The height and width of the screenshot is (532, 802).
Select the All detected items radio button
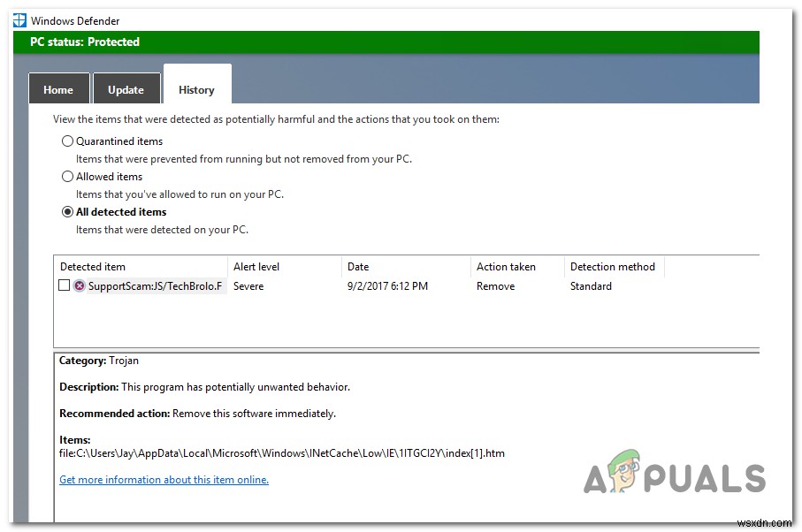(x=67, y=211)
